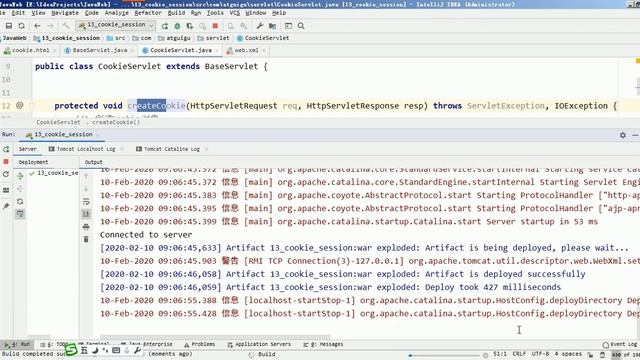Click the CRLF line separator in the status bar
Screen dimensions: 640x360
coord(519,354)
